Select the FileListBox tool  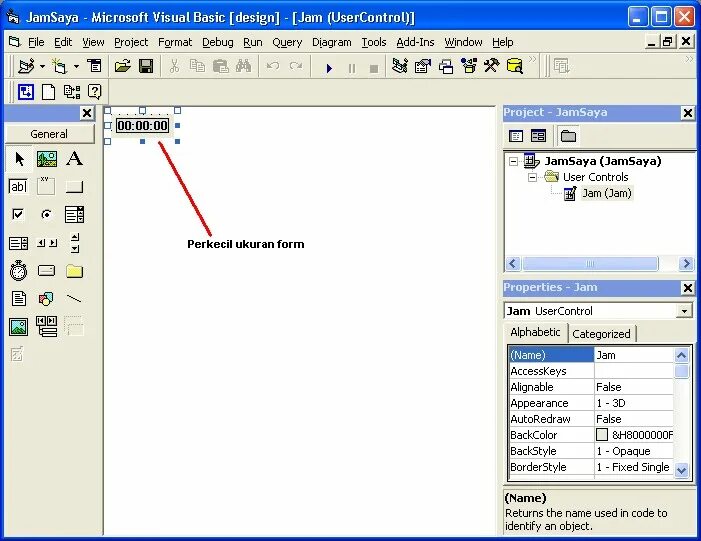click(x=18, y=299)
